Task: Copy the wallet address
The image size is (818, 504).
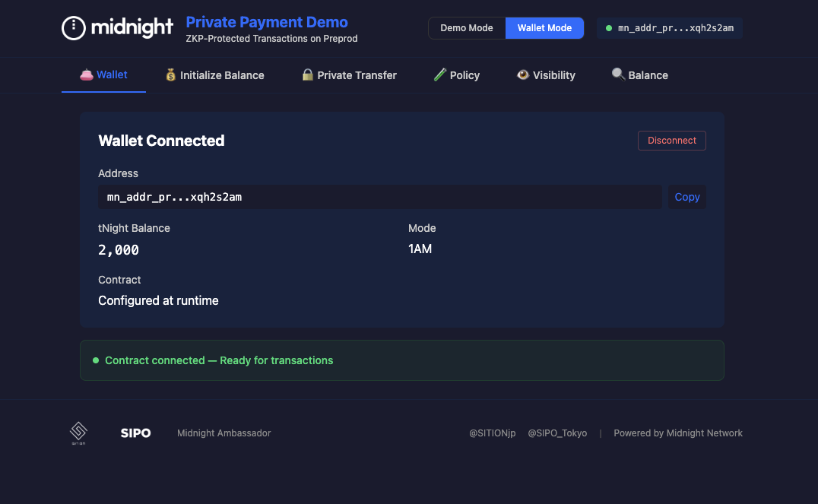Action: (687, 197)
